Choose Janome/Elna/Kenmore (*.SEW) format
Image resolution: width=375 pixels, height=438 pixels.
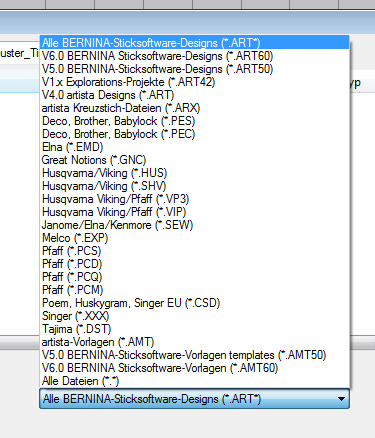pyautogui.click(x=195, y=225)
